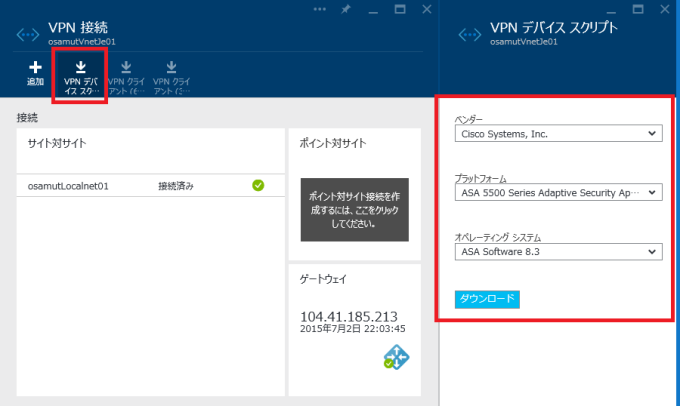
Task: Click the 接続済み status text
Action: tap(176, 186)
